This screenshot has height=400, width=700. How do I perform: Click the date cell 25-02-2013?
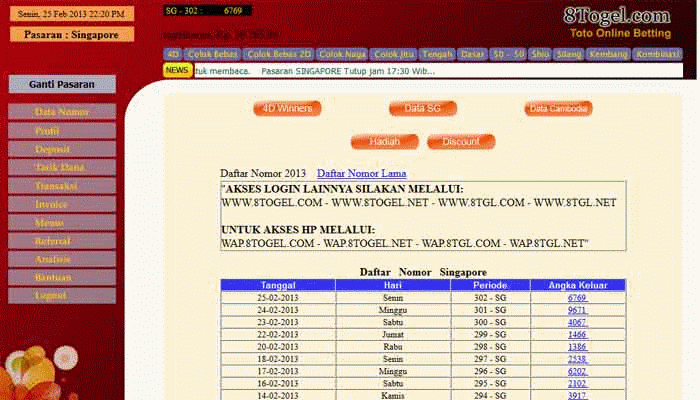(278, 298)
